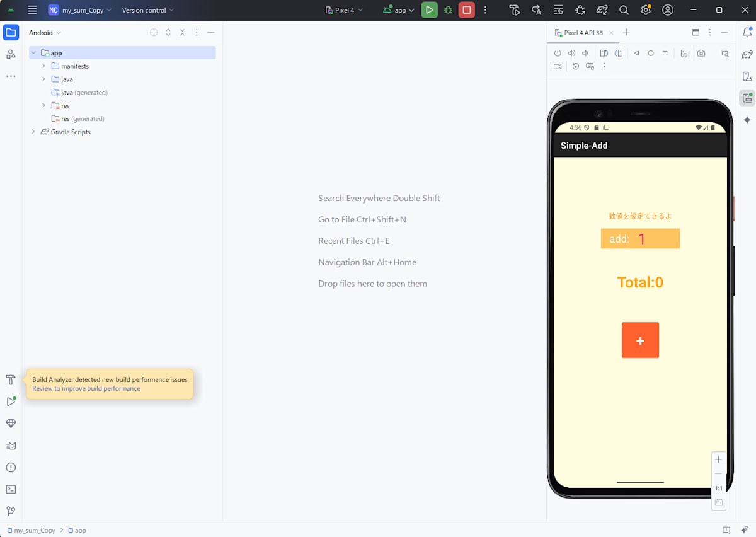Screen dimensions: 756x537
Task: Open Version control dropdown
Action: 148,10
